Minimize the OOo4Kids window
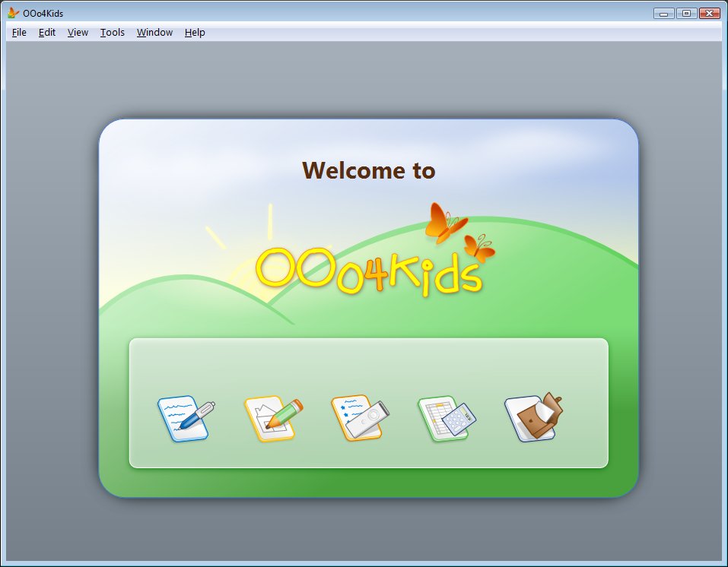Screen dimensions: 728x567 664,14
